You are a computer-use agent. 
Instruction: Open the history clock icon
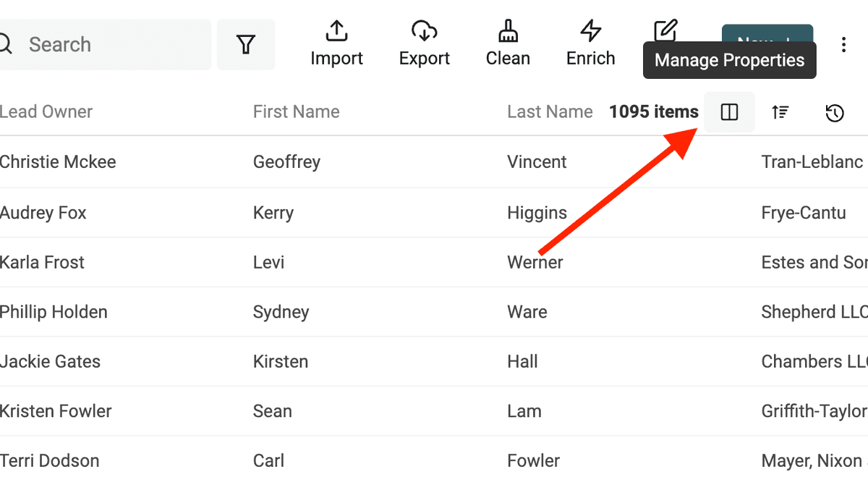835,113
